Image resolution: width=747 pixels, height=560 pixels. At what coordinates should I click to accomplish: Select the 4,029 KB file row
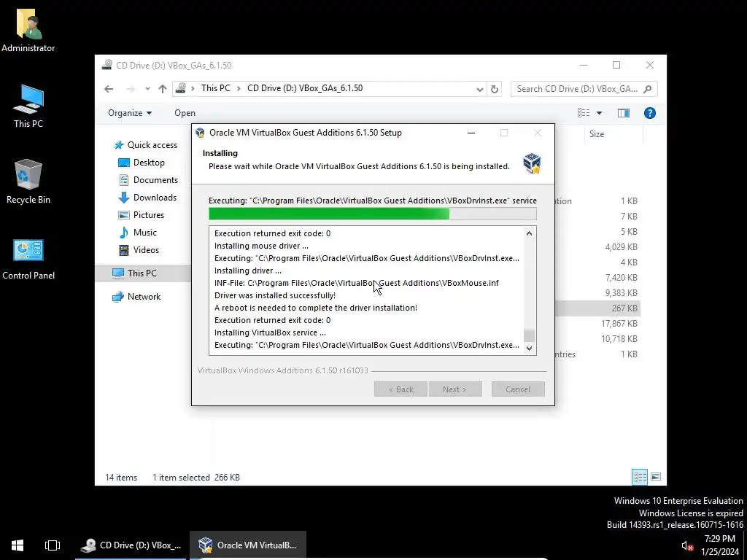(x=597, y=246)
